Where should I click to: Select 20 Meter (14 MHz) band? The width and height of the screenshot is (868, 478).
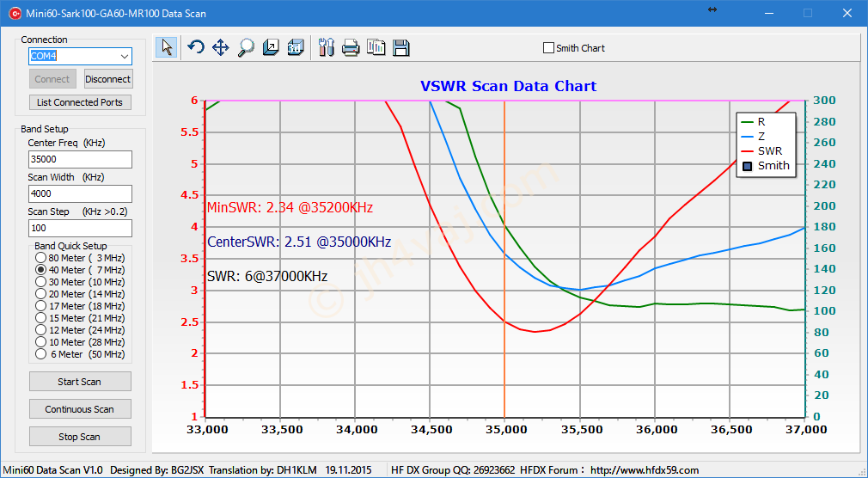(40, 294)
